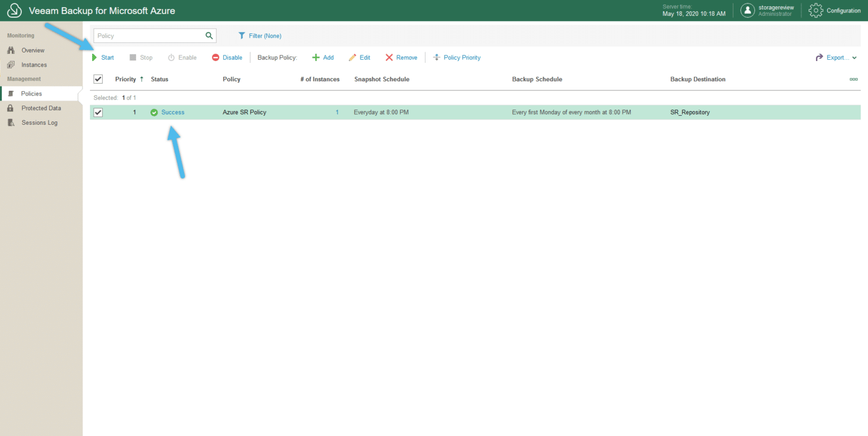The image size is (868, 436).
Task: Toggle the select-all header checkbox
Action: click(98, 79)
